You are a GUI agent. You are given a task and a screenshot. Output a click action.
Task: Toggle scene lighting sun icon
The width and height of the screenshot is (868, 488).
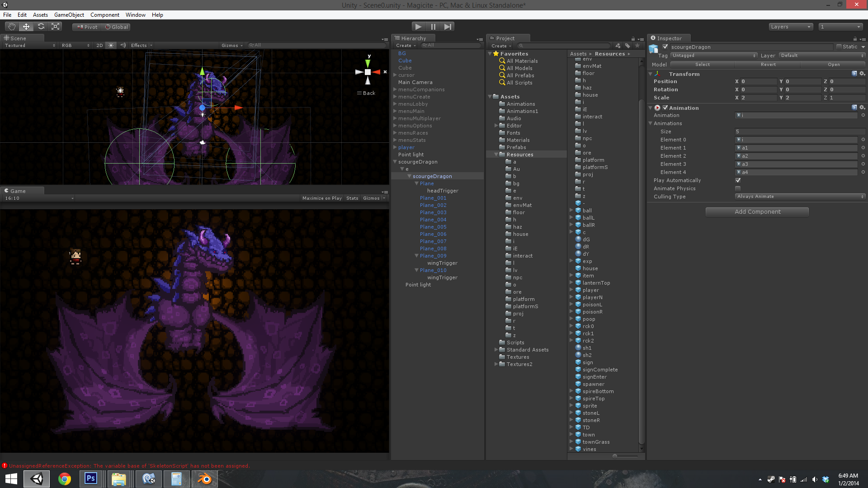pos(111,45)
